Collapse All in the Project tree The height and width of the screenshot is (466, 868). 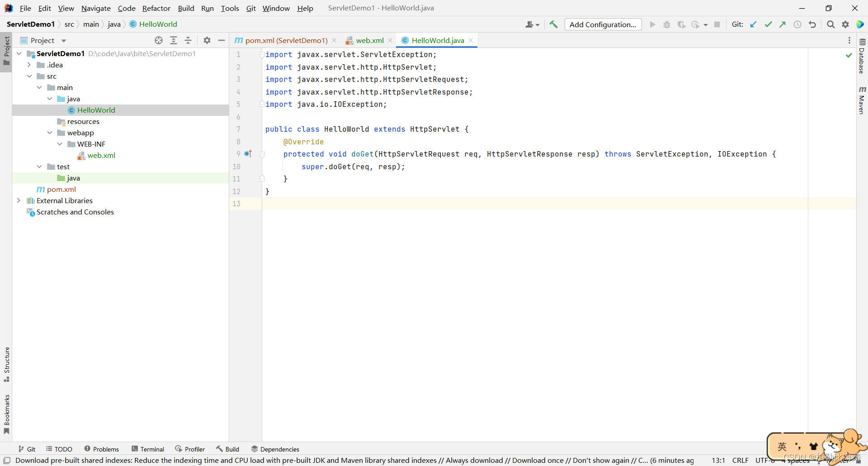pyautogui.click(x=189, y=40)
